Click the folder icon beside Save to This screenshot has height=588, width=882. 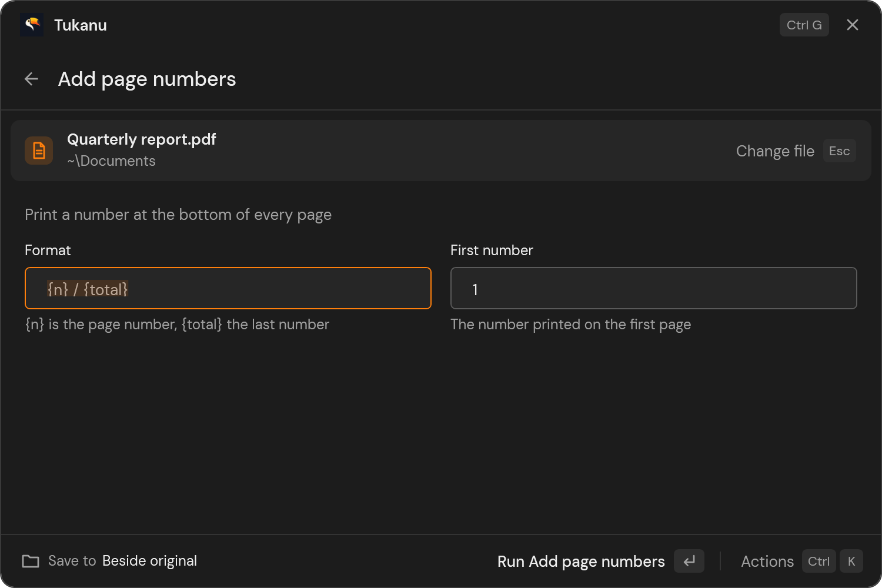tap(31, 561)
